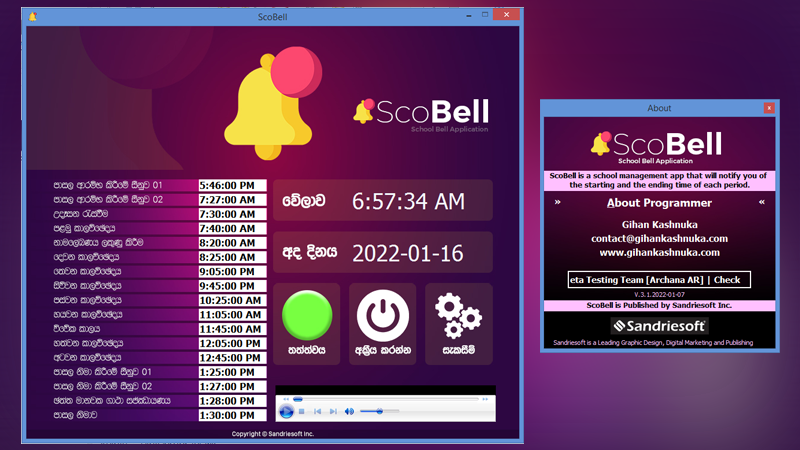Viewport: 800px width, 450px height.
Task: Click the Copyright © Sandriesoft Inc. text
Action: click(x=272, y=434)
